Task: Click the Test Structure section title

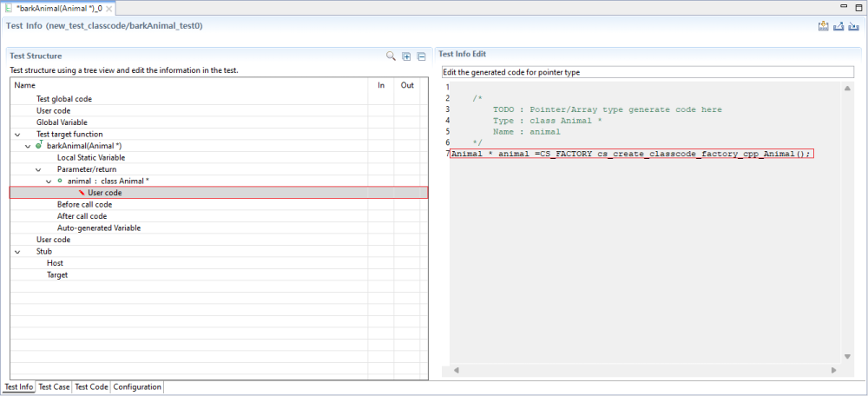Action: click(x=36, y=56)
